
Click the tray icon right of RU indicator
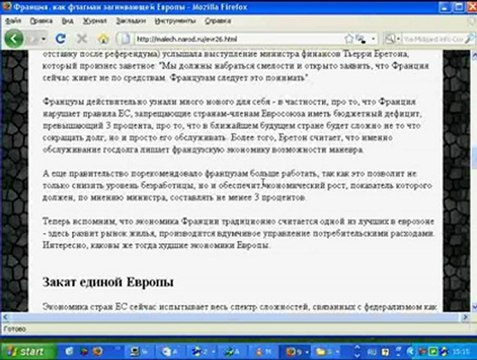[x=385, y=352]
